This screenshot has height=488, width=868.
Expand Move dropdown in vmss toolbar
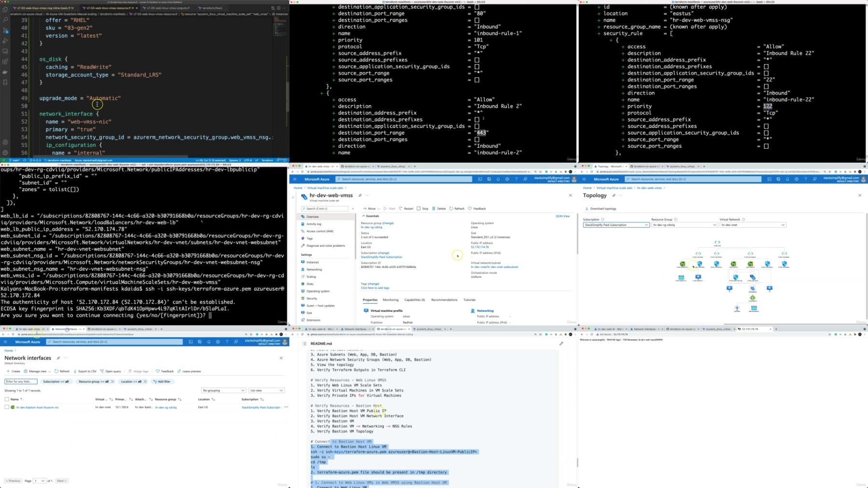point(371,209)
